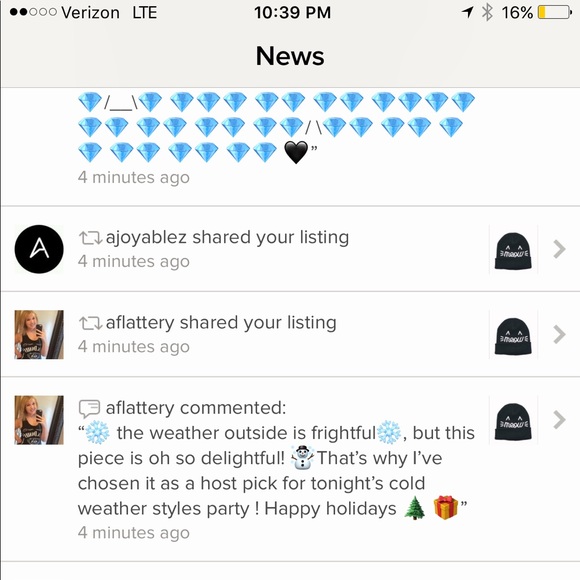Tap the Christmas tree emoji in comment
This screenshot has height=580, width=580.
tap(415, 508)
